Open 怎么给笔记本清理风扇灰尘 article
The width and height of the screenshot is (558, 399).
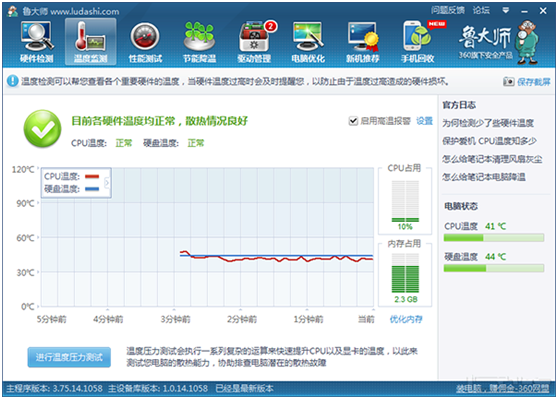492,159
